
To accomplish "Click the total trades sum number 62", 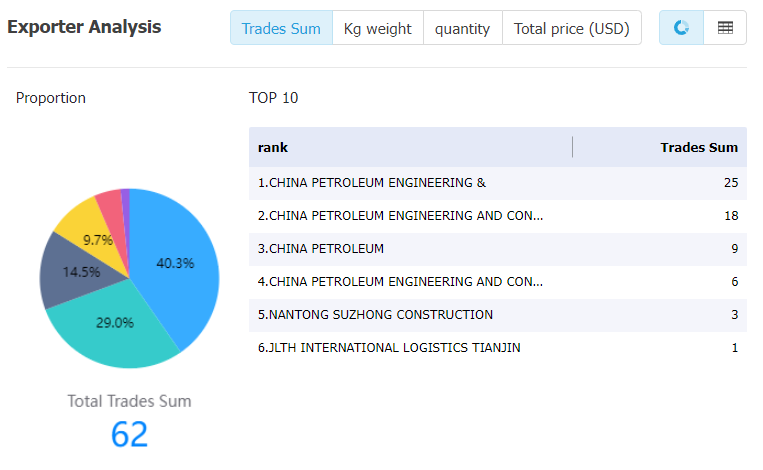I will coord(129,434).
